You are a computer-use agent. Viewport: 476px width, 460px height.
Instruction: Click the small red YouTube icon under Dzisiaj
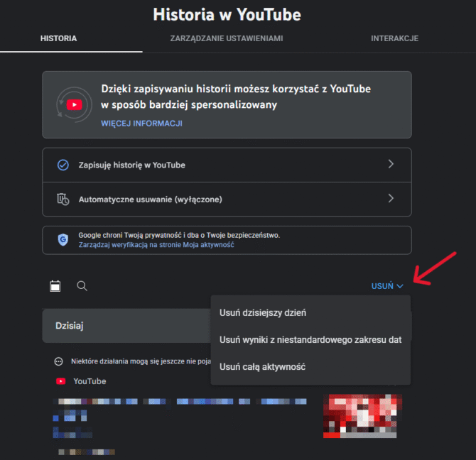tap(60, 381)
